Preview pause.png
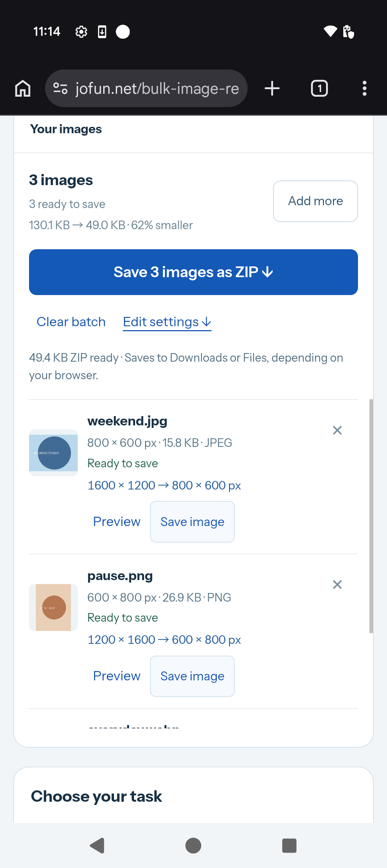 point(117,676)
